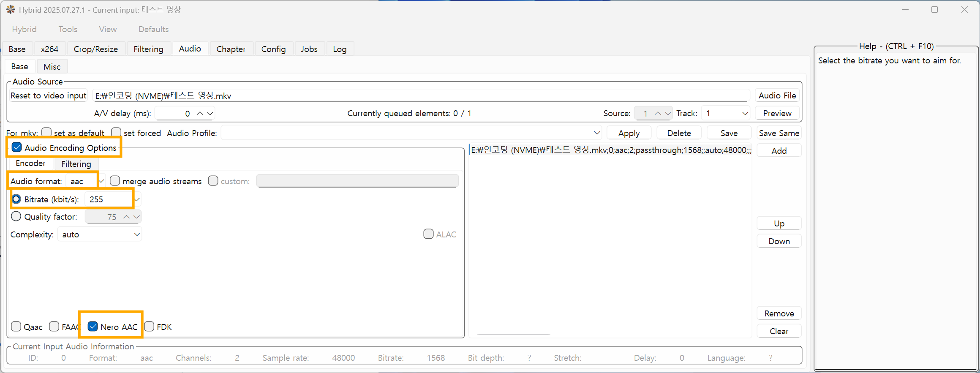
Task: Select the Bitrate (kbit/s) radio button
Action: click(x=16, y=199)
